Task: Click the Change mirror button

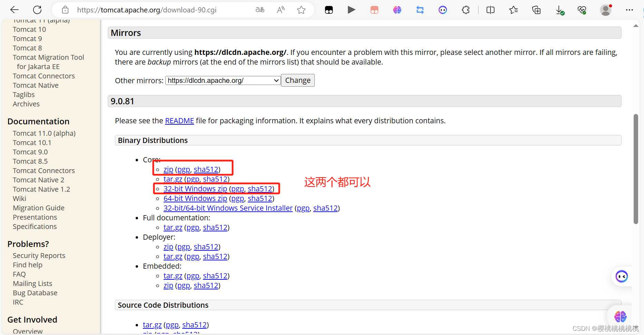Action: click(x=298, y=80)
